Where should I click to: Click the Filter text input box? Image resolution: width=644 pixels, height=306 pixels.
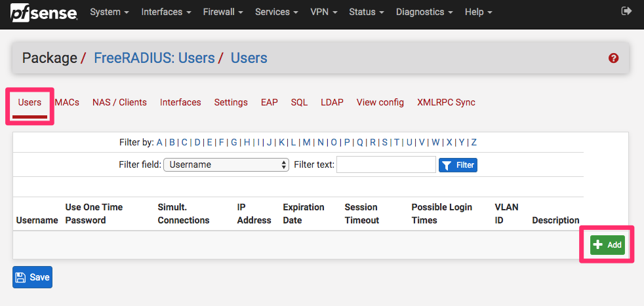pyautogui.click(x=386, y=164)
